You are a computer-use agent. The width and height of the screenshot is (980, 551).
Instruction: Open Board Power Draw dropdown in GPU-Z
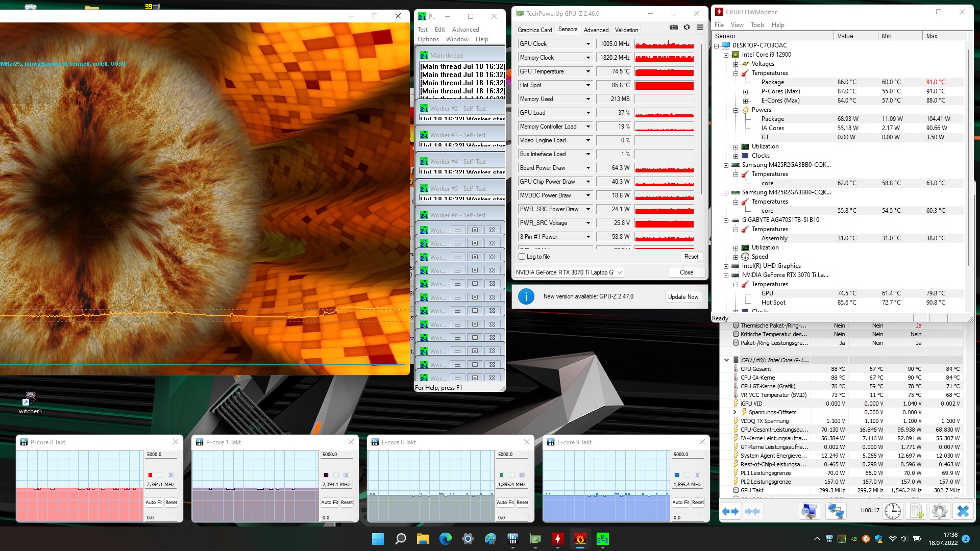[x=588, y=168]
